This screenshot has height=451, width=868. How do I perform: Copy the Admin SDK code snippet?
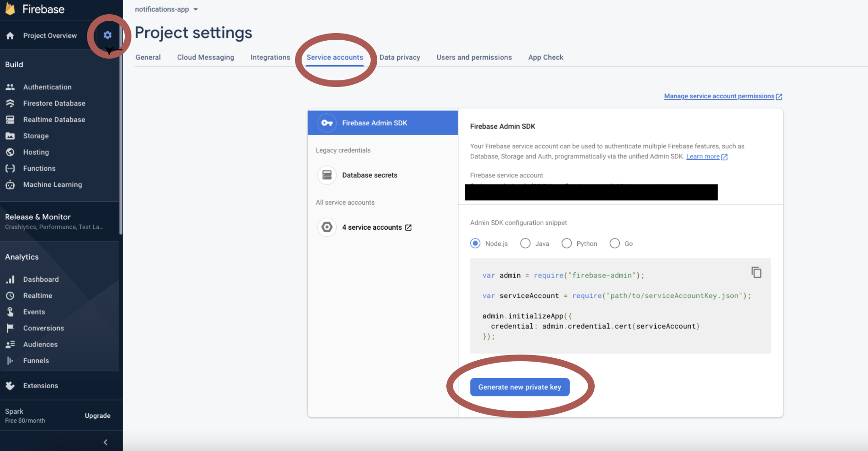coord(756,272)
